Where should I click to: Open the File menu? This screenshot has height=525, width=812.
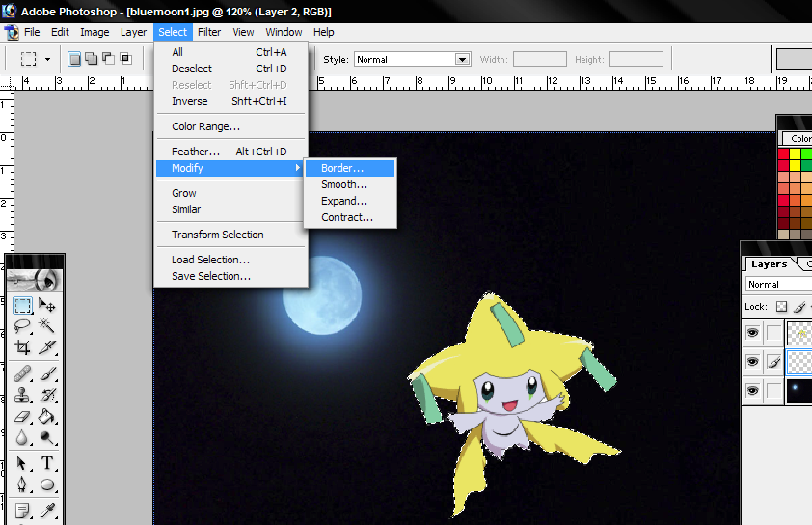click(32, 32)
